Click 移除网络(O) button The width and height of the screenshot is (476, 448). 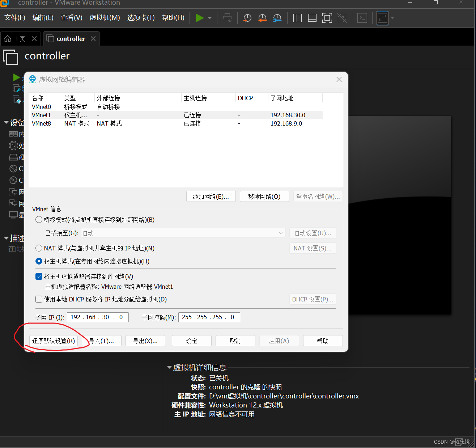(264, 196)
